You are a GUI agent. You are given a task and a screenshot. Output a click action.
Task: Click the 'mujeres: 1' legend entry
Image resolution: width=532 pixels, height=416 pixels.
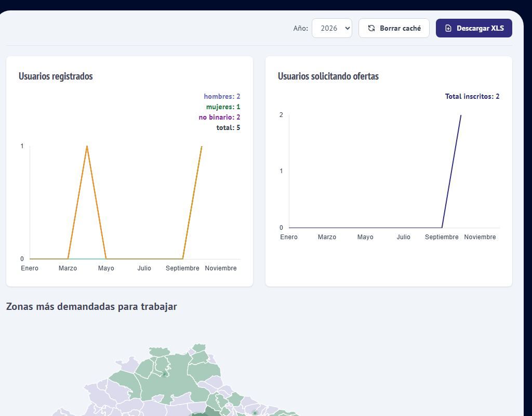(x=223, y=107)
